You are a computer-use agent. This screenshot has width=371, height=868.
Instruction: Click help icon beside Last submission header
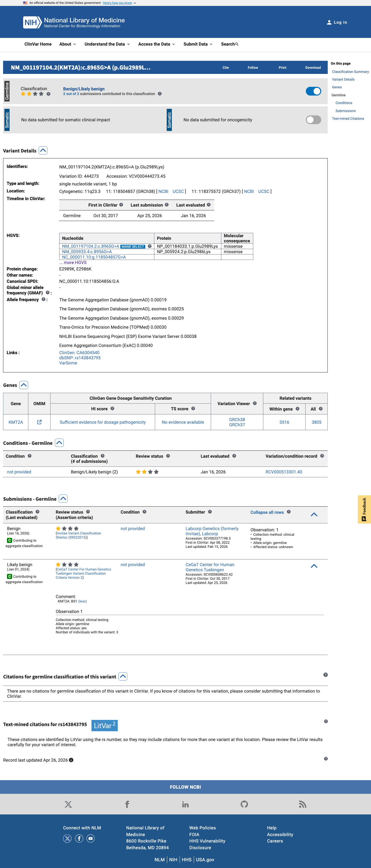166,205
